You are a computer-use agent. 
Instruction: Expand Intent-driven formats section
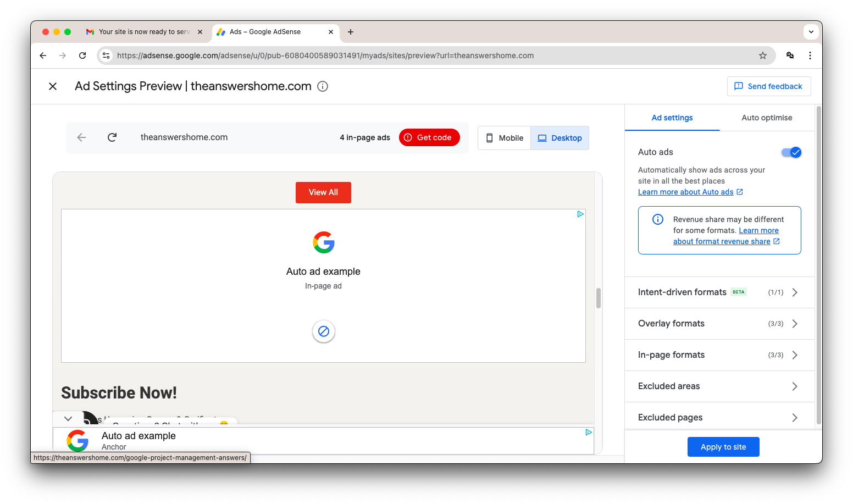pyautogui.click(x=719, y=292)
